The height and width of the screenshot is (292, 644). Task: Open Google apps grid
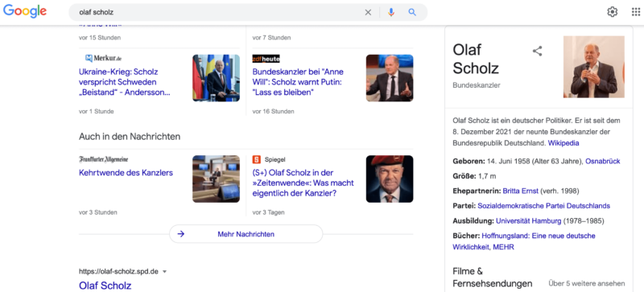pyautogui.click(x=636, y=12)
